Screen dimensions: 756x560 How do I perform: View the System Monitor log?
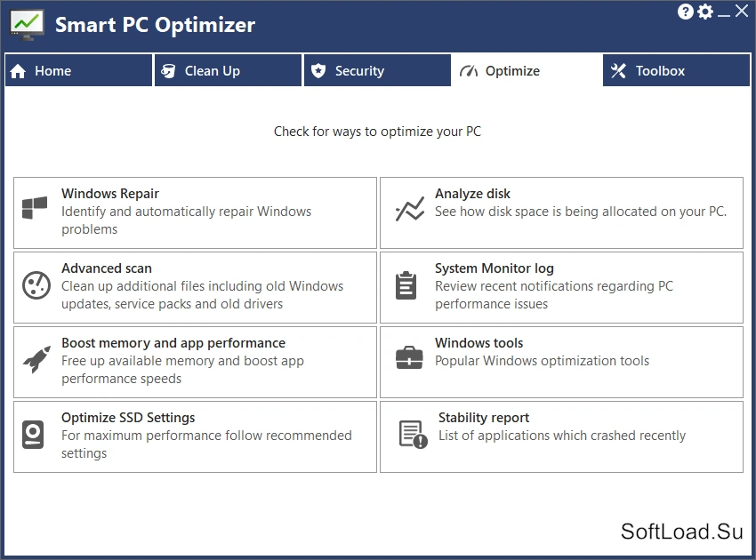(x=562, y=288)
